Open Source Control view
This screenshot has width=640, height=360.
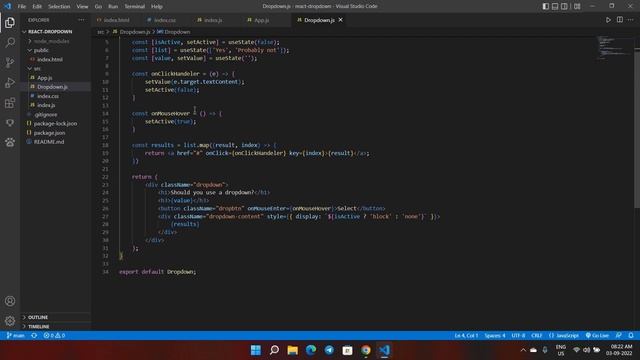pyautogui.click(x=10, y=62)
